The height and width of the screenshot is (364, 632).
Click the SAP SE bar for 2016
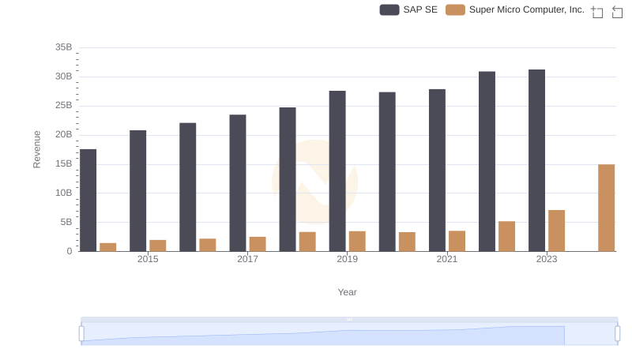[188, 187]
